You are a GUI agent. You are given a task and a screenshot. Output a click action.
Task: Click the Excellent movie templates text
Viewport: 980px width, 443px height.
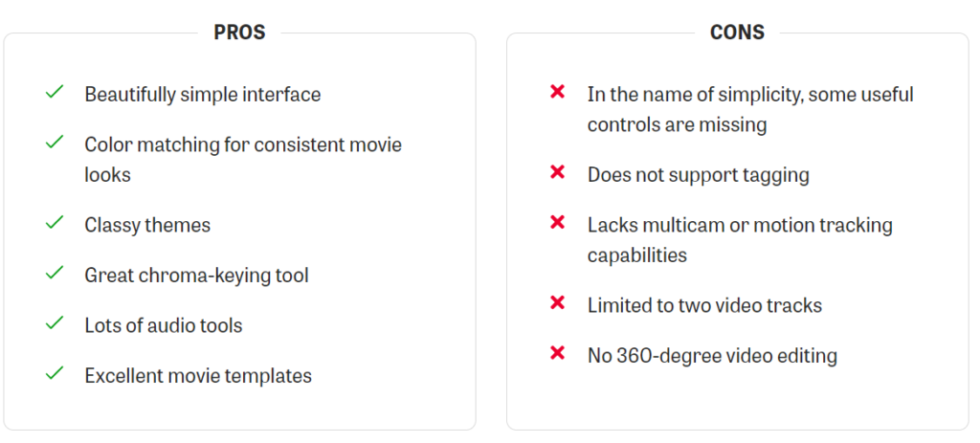coord(198,375)
